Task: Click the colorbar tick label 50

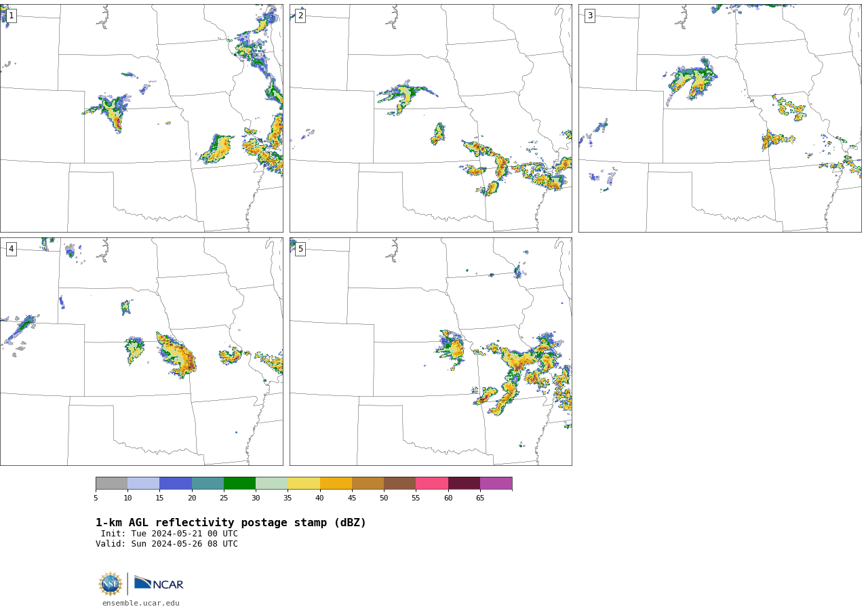Action: (x=384, y=498)
